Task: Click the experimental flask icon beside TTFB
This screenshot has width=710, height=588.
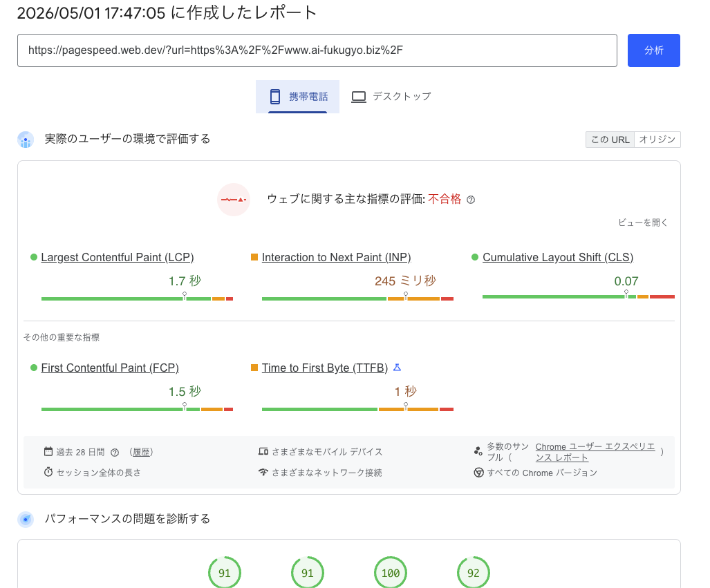Action: click(x=397, y=367)
